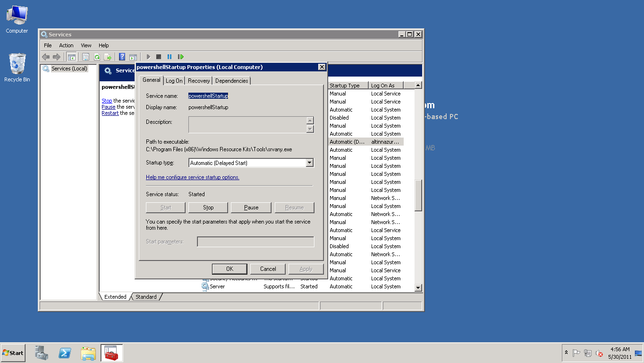Open the Startup type dropdown
The height and width of the screenshot is (363, 644).
tap(309, 163)
